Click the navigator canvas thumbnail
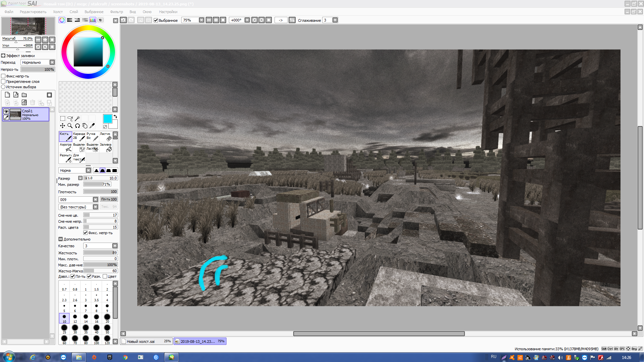This screenshot has width=644, height=362. (x=28, y=26)
